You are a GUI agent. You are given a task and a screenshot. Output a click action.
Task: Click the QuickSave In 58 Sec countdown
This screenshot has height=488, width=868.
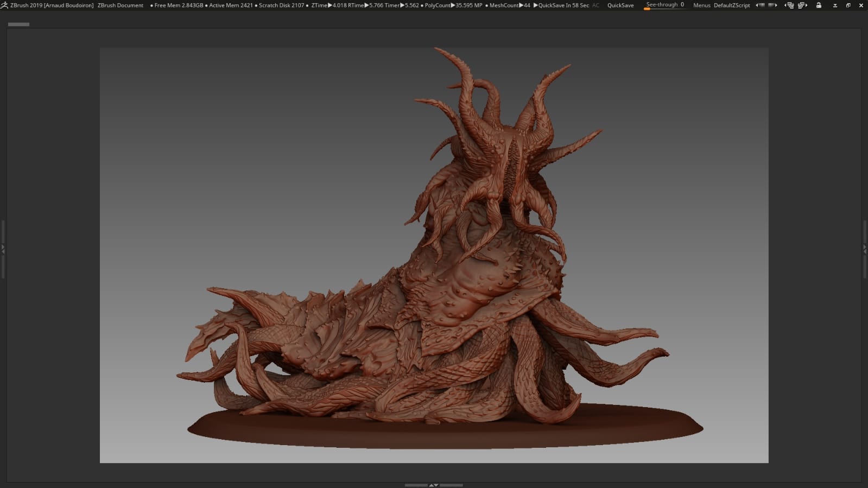point(563,5)
